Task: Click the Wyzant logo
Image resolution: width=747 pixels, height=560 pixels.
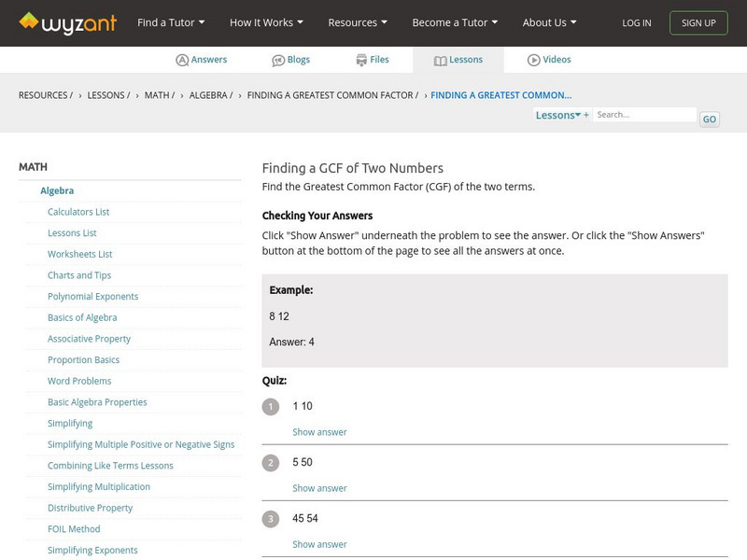Action: (x=67, y=22)
